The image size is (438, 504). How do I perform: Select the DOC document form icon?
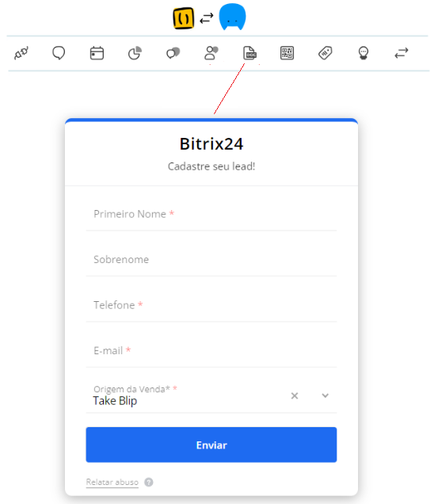click(249, 53)
